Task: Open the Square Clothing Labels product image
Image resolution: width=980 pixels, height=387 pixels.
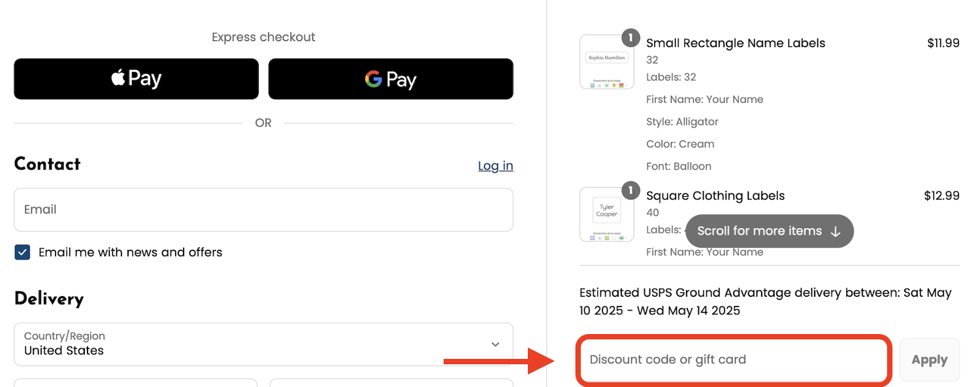Action: [x=606, y=214]
